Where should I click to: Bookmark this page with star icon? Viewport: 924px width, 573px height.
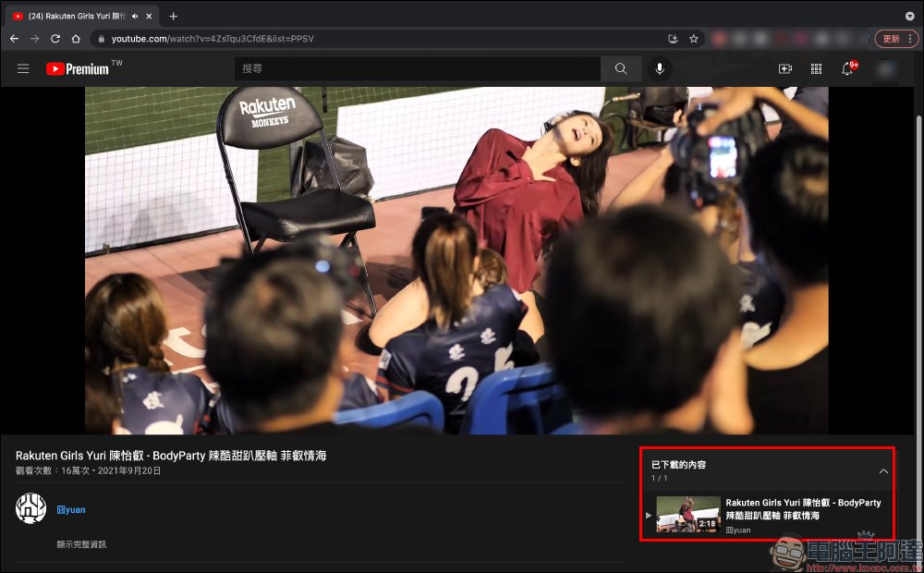(x=693, y=39)
